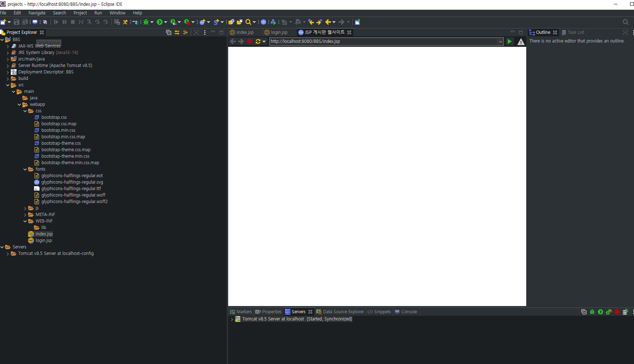Viewport: 634px width, 364px height.
Task: Expand the js folder
Action: pyautogui.click(x=25, y=208)
